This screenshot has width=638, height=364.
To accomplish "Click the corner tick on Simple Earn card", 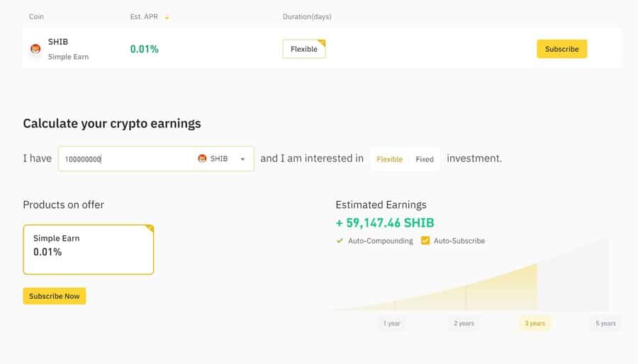I will pos(150,229).
